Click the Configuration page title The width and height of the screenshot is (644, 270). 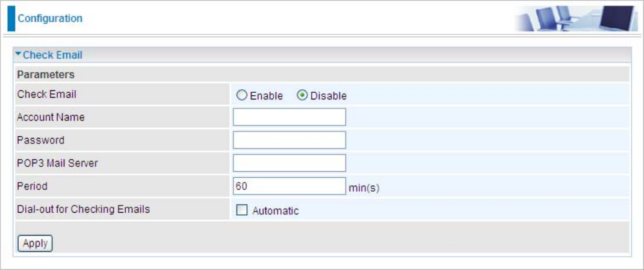[50, 19]
